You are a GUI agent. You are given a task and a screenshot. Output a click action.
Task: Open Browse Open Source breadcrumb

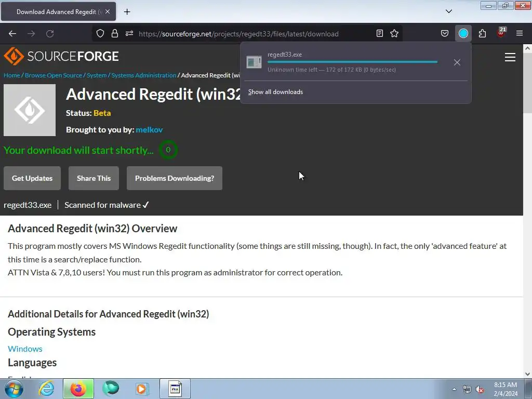[54, 75]
